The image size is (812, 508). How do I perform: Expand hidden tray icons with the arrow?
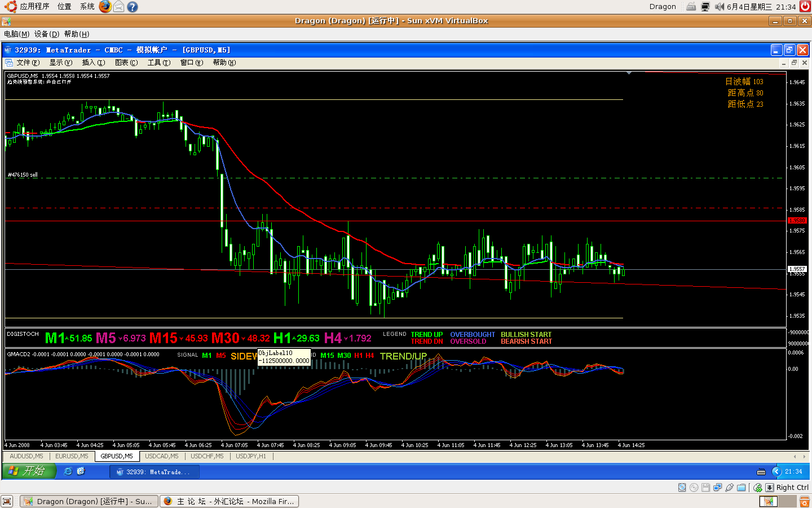(776, 471)
